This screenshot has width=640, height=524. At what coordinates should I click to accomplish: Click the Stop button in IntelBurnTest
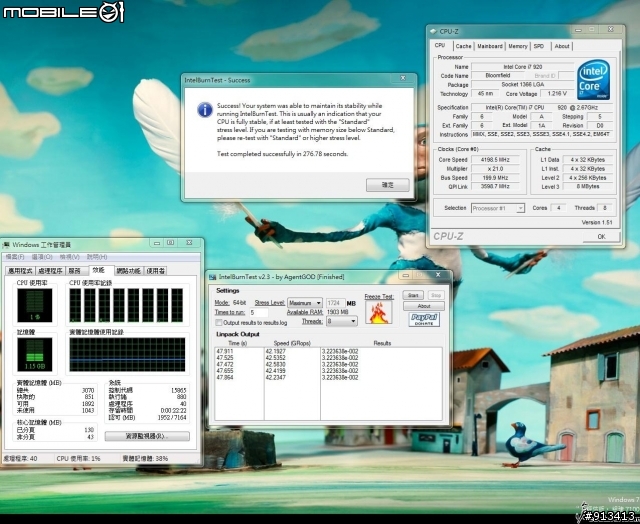(436, 295)
